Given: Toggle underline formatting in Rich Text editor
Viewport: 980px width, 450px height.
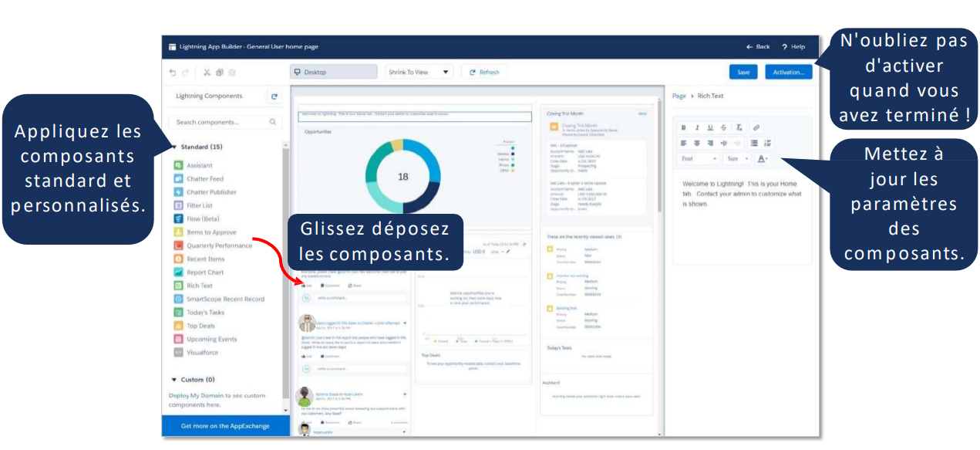Looking at the screenshot, I should point(710,128).
